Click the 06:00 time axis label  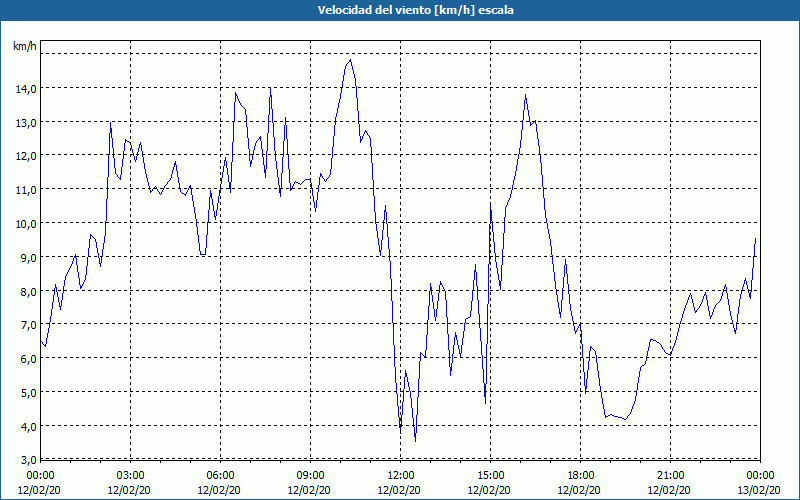(220, 476)
